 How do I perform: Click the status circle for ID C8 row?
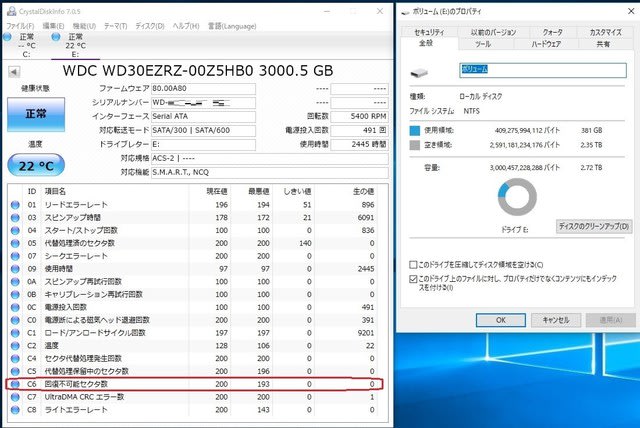[15, 410]
